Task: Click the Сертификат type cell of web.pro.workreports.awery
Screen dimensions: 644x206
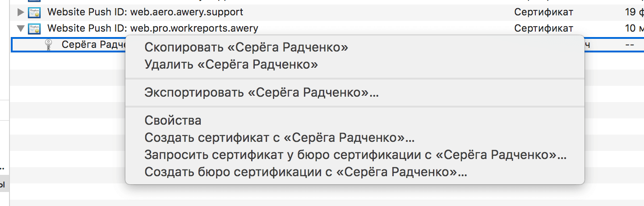Action: pos(543,28)
